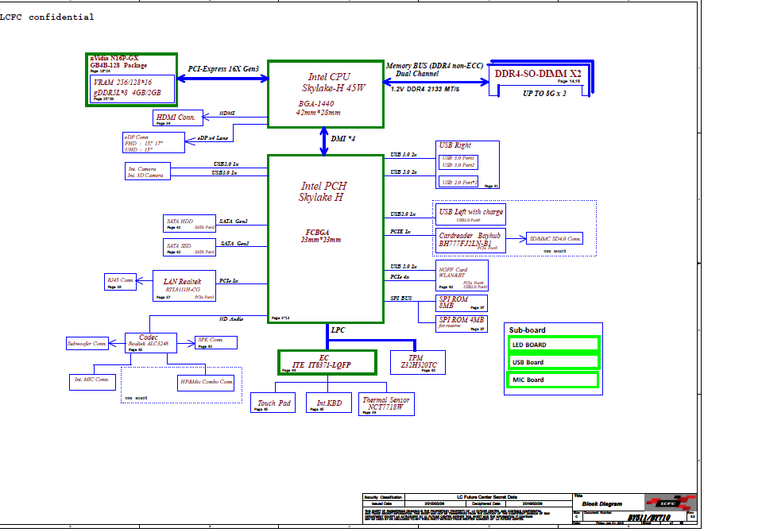The image size is (762, 532).
Task: Click the LCFC logo in title block
Action: tap(671, 503)
